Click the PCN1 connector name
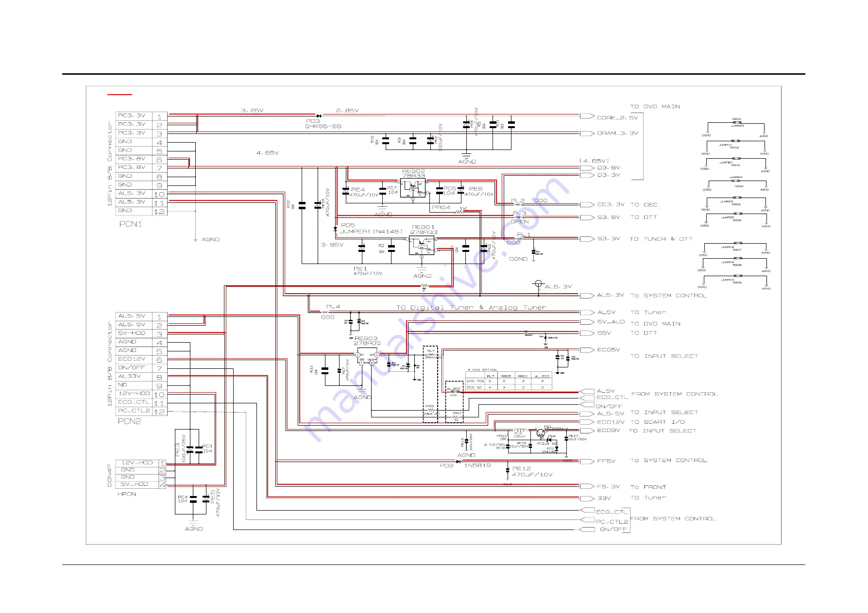 [x=131, y=224]
